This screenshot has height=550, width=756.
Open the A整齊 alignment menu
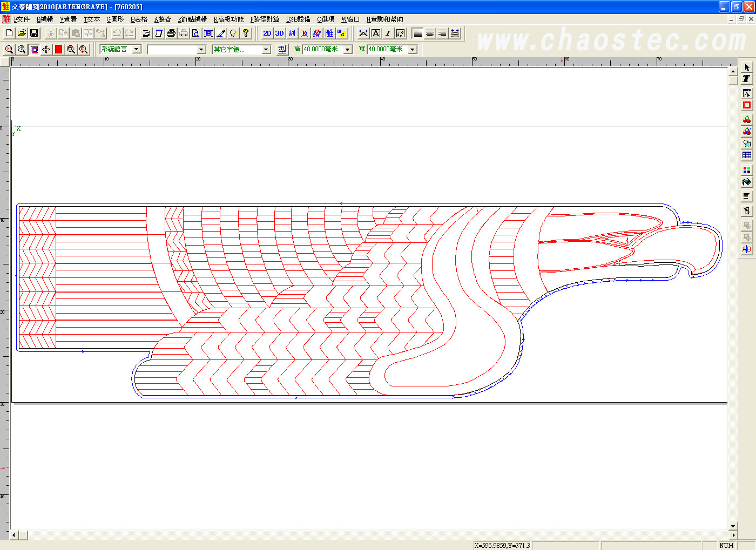[x=163, y=19]
